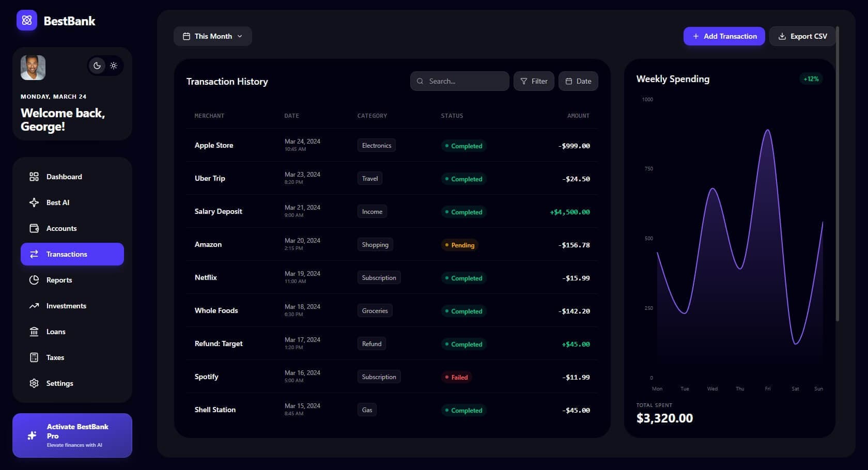Click the Accounts wallet icon
This screenshot has height=470, width=868.
pyautogui.click(x=34, y=228)
